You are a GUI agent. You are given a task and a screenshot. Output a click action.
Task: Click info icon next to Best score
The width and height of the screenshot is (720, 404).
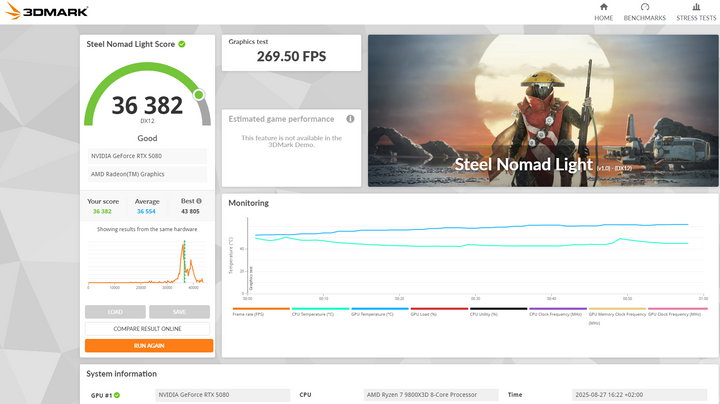coord(198,201)
